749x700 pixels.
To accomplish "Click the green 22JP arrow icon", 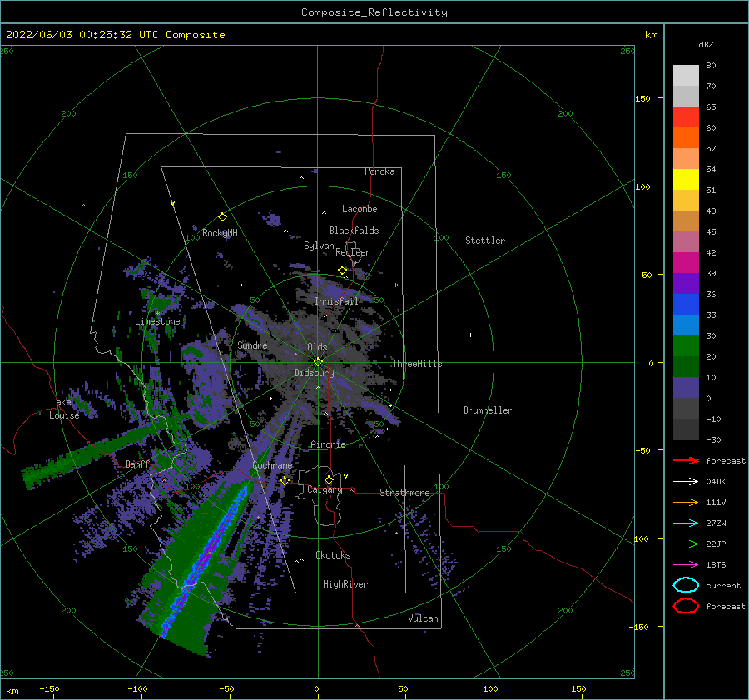I will [x=686, y=544].
